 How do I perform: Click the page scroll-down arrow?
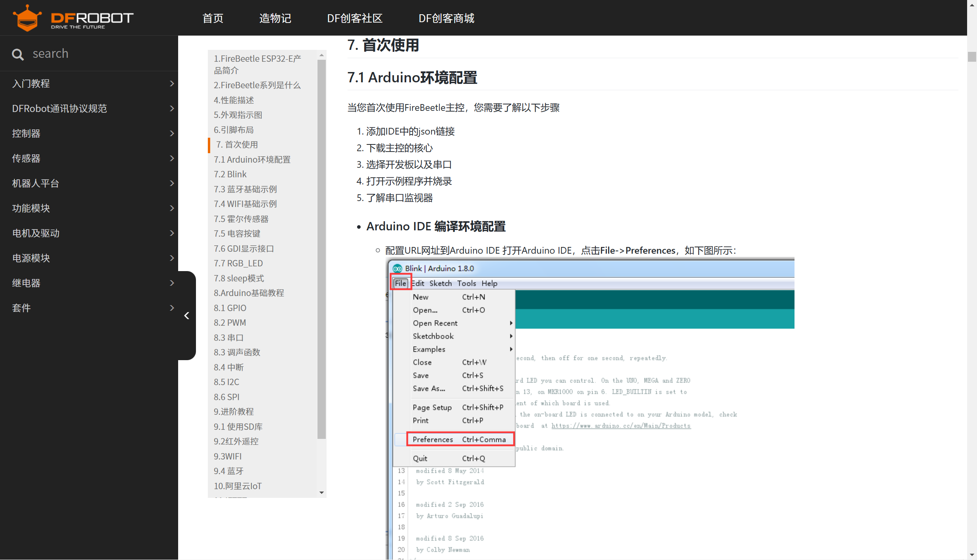[x=971, y=555]
